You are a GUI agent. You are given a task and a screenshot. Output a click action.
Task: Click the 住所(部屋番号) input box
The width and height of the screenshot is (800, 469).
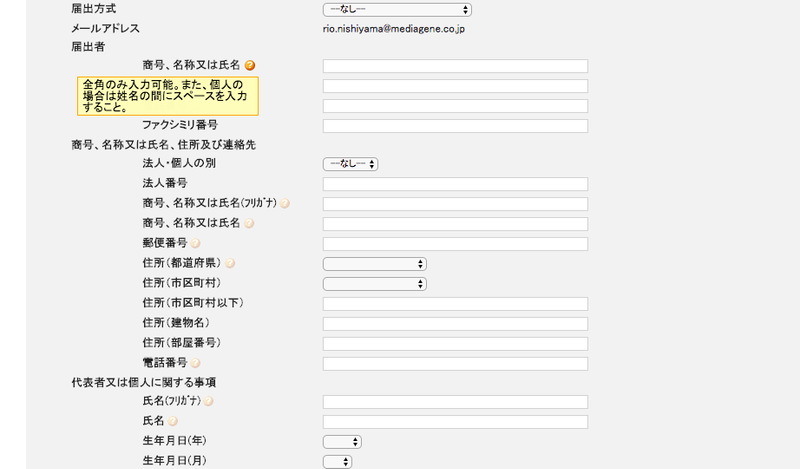(x=455, y=344)
